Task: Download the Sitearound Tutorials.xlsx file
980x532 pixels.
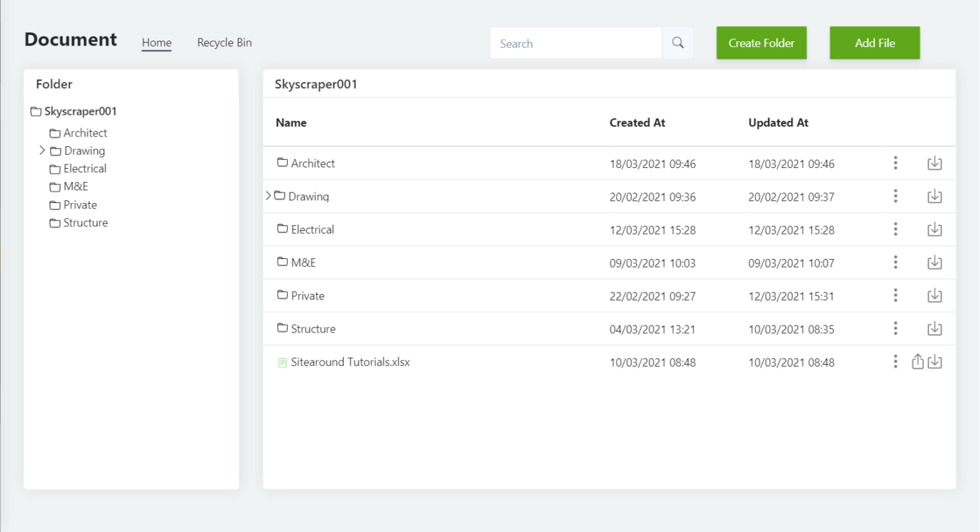Action: tap(934, 362)
